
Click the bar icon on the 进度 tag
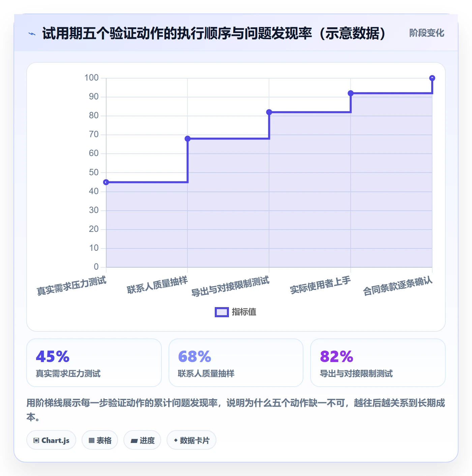tap(134, 441)
